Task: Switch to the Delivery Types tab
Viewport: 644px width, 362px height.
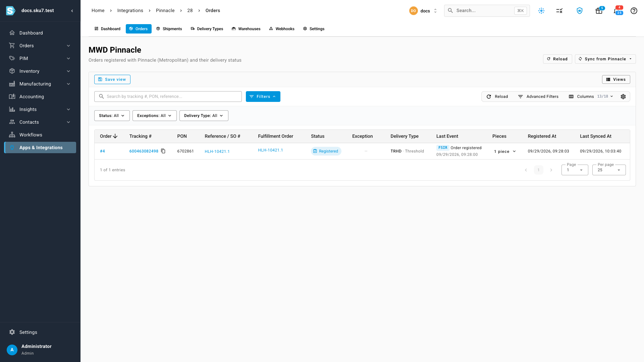Action: (207, 29)
